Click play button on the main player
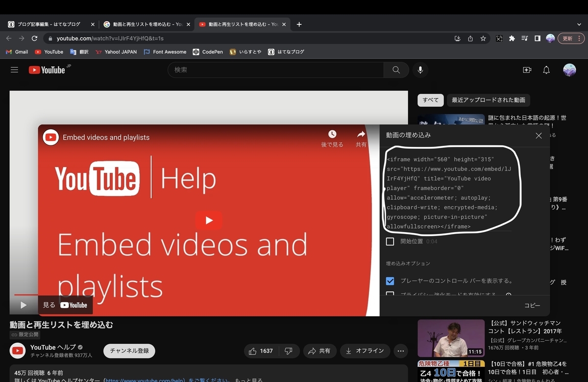Image resolution: width=588 pixels, height=382 pixels. click(23, 305)
